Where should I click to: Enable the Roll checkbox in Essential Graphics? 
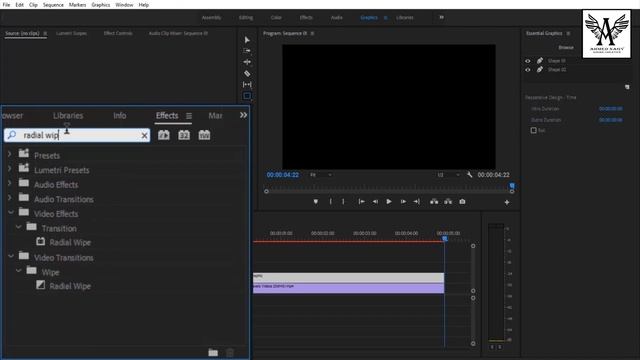pyautogui.click(x=533, y=130)
